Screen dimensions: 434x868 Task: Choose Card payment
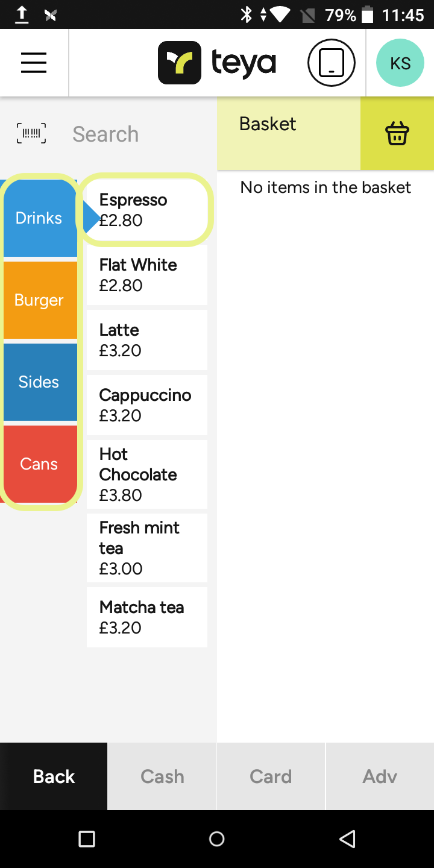[x=271, y=776]
